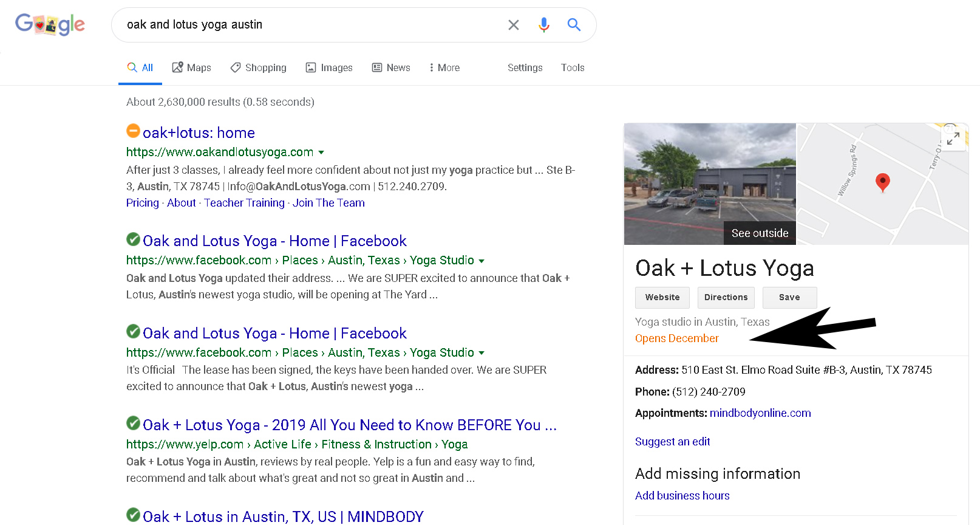Open the Oak + Lotus MINDBODY result
Image resolution: width=980 pixels, height=525 pixels.
tap(283, 516)
